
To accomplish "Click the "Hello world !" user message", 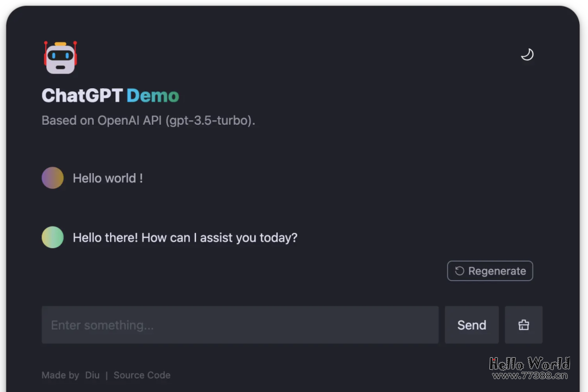I will pyautogui.click(x=108, y=178).
